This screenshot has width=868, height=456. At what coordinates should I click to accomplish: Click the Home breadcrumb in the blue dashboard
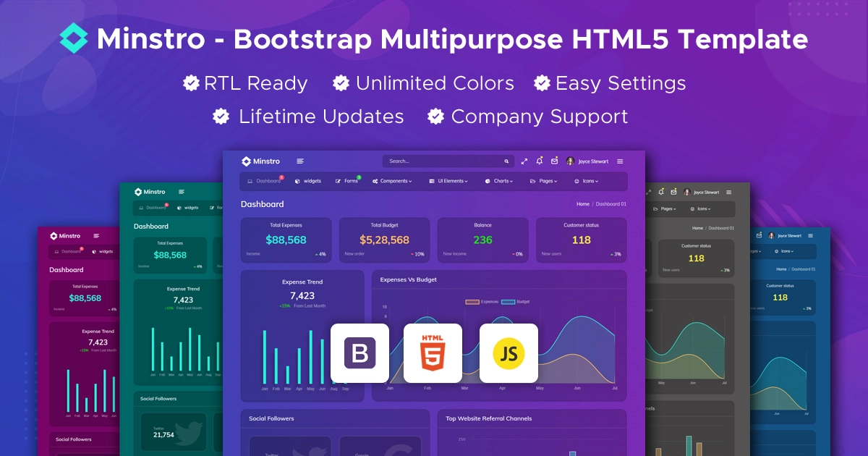(781, 269)
